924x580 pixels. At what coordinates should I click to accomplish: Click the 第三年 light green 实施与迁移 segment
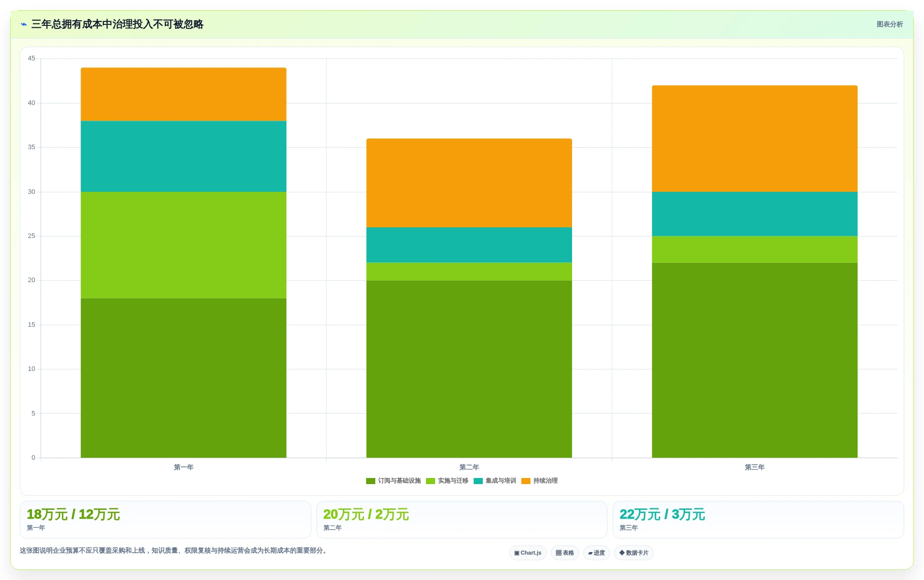click(x=755, y=249)
